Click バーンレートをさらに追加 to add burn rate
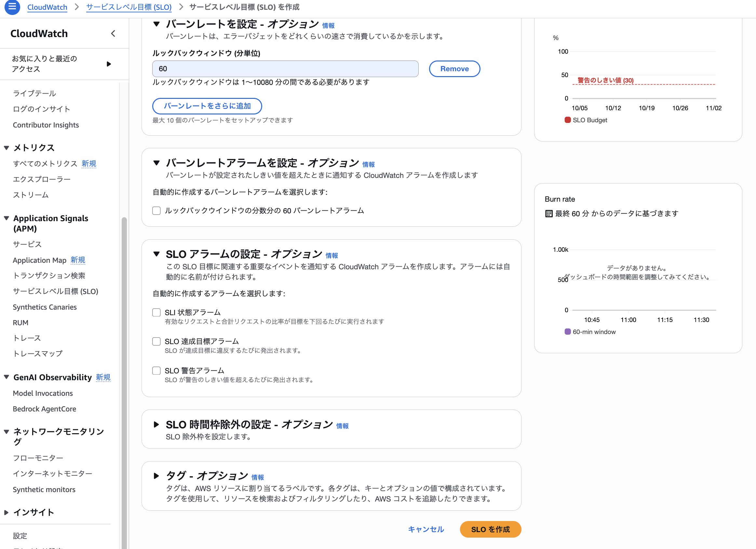756x549 pixels. (x=207, y=106)
